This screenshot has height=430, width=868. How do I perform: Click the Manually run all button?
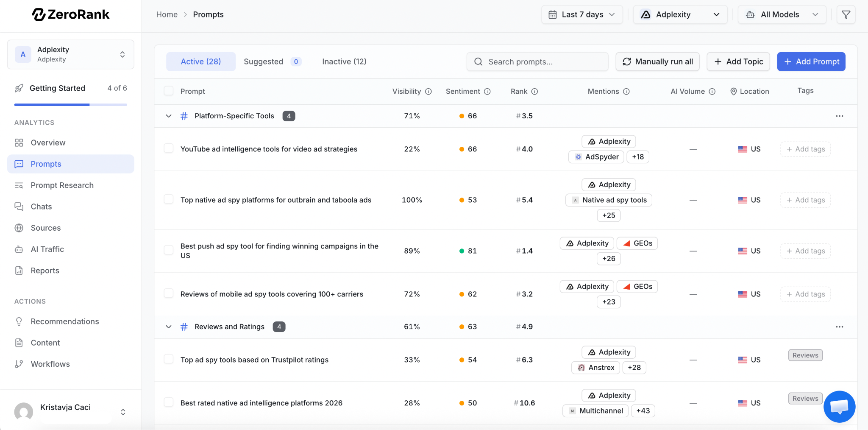point(657,62)
